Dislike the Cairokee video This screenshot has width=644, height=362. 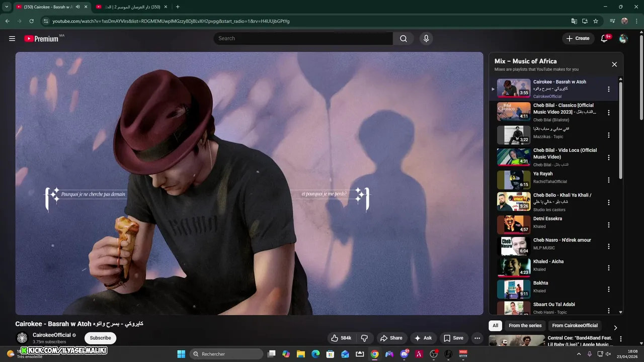(365, 338)
